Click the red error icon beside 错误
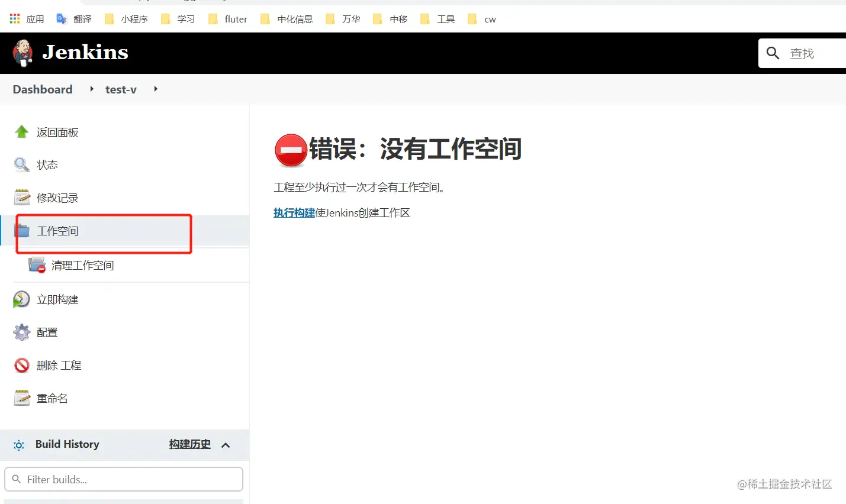 point(291,150)
